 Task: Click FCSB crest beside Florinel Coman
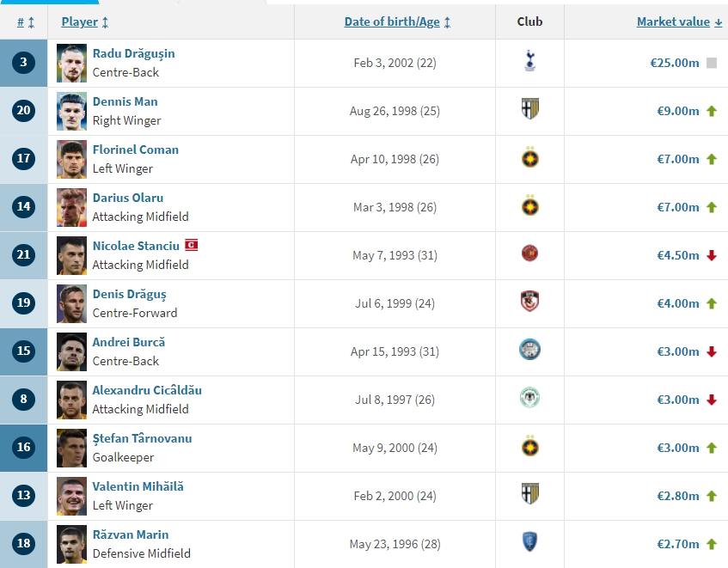click(x=529, y=159)
